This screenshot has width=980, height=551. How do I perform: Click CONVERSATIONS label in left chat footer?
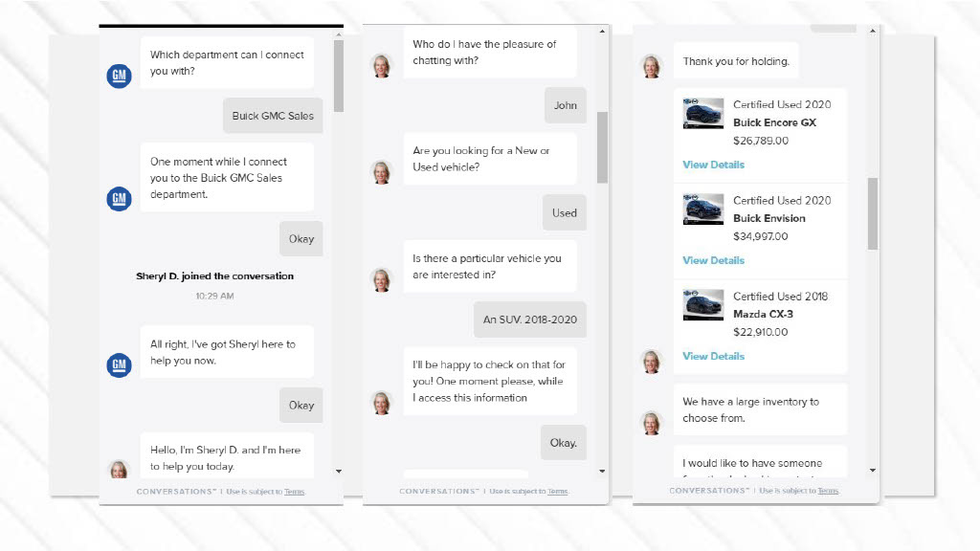tap(176, 492)
